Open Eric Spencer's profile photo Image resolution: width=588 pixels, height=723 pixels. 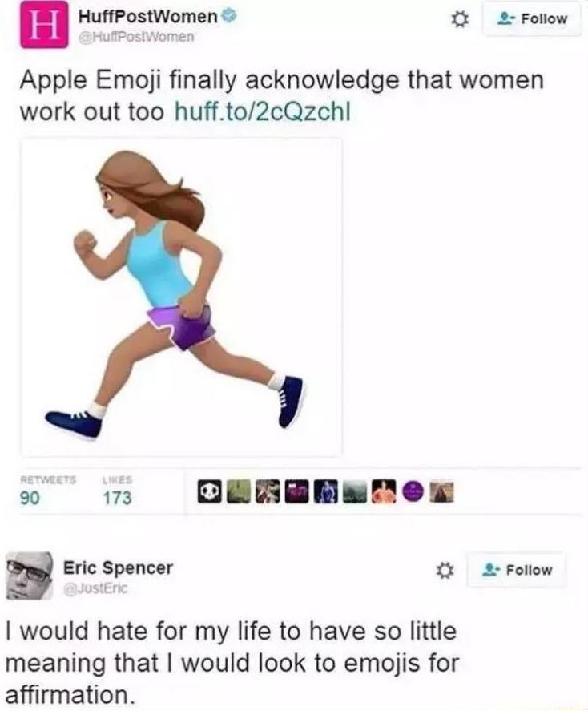(30, 576)
